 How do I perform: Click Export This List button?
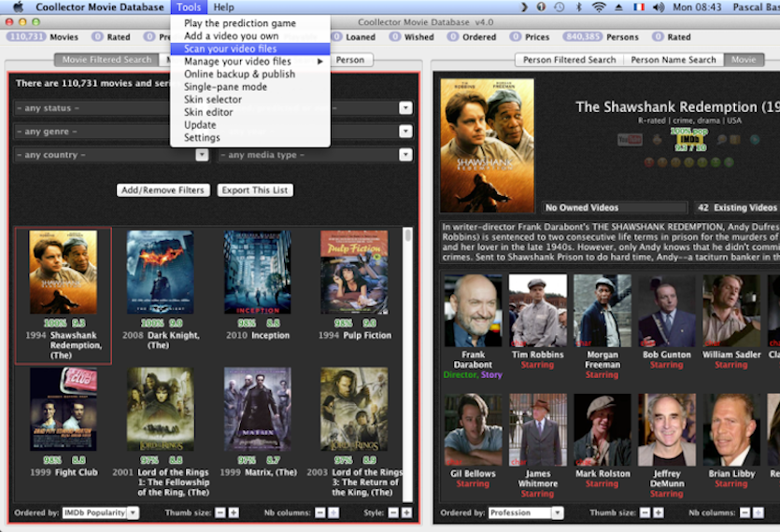[255, 189]
